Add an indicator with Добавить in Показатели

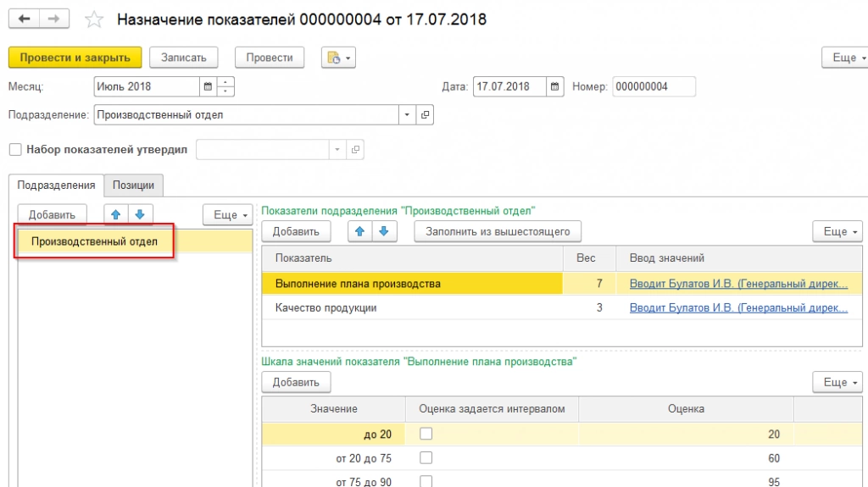tap(296, 231)
